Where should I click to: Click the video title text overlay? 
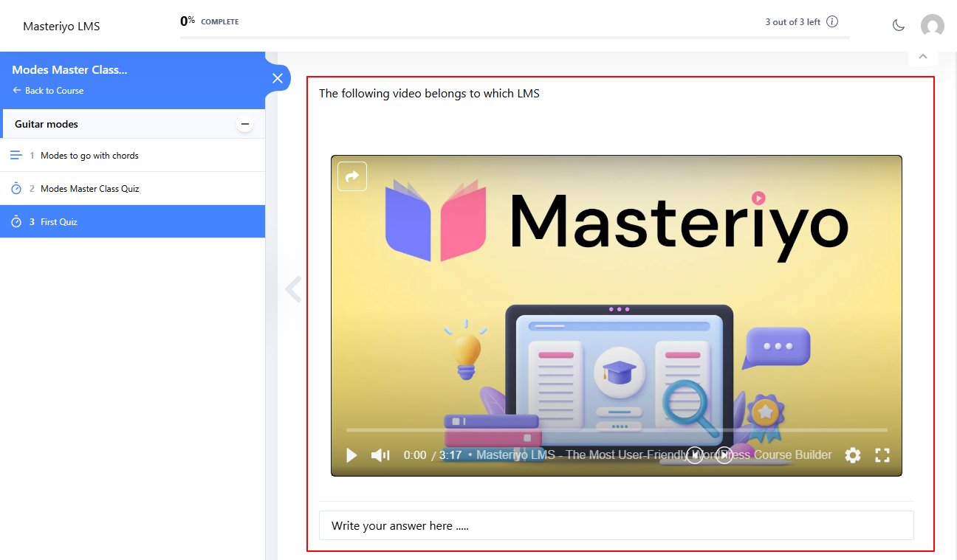point(654,454)
